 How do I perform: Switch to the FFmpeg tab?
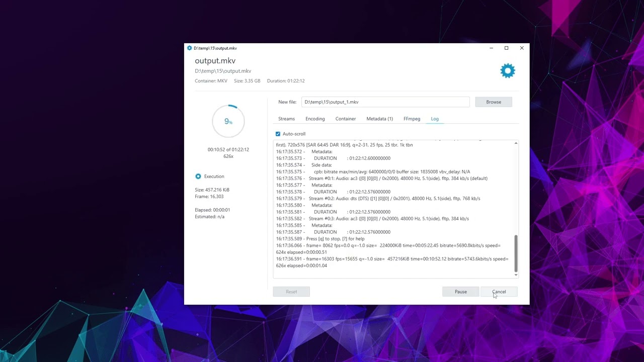[x=412, y=119]
